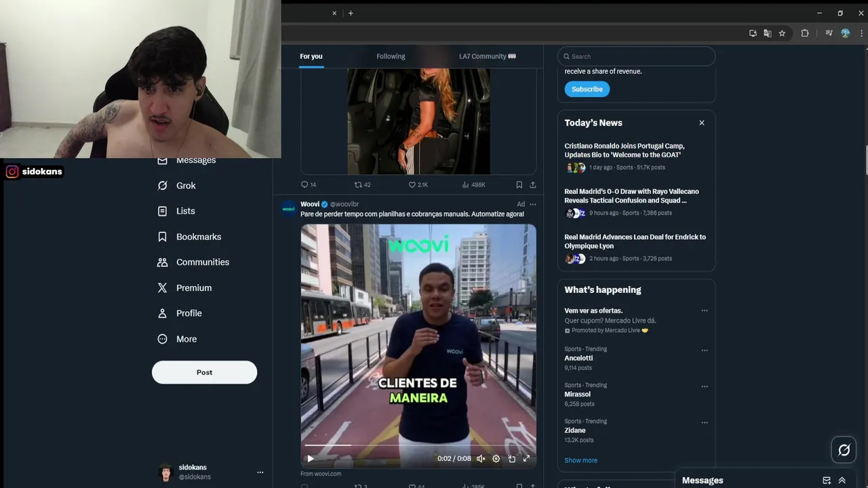Click the Subscribe button
The width and height of the screenshot is (868, 488).
587,89
